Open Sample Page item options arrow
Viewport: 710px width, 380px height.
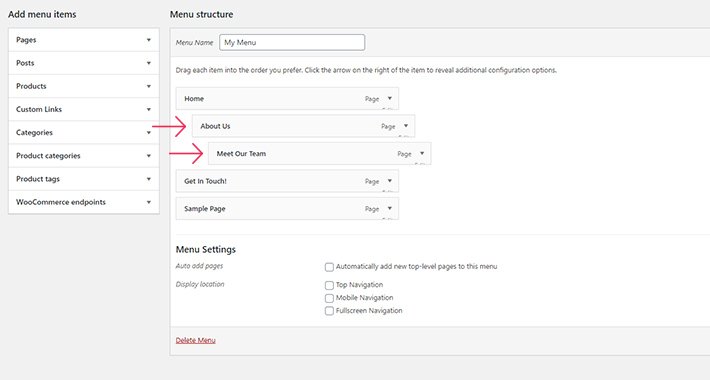pos(389,208)
